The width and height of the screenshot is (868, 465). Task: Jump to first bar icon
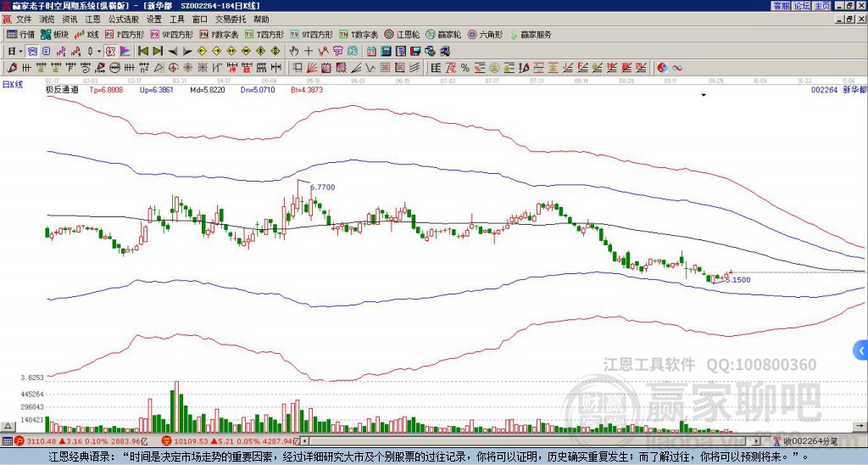pyautogui.click(x=142, y=52)
